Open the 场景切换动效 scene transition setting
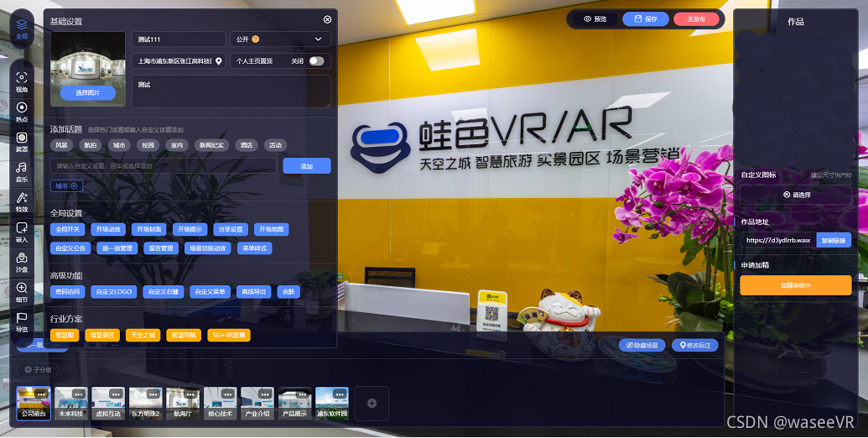868x438 pixels. tap(208, 248)
